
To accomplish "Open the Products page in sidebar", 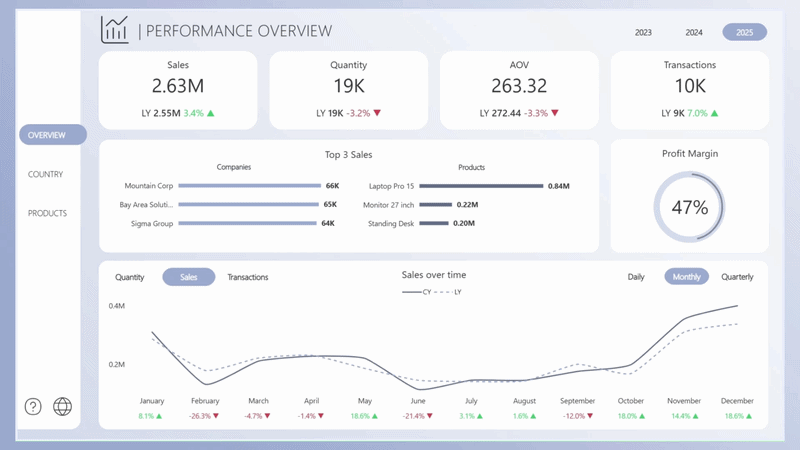I will (47, 213).
